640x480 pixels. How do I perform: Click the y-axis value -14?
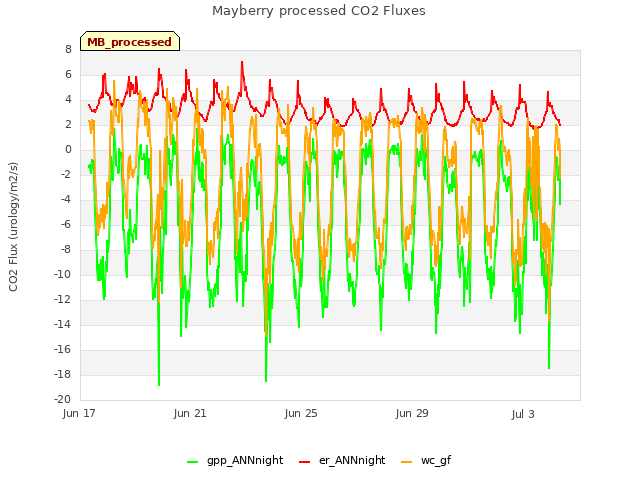point(63,324)
